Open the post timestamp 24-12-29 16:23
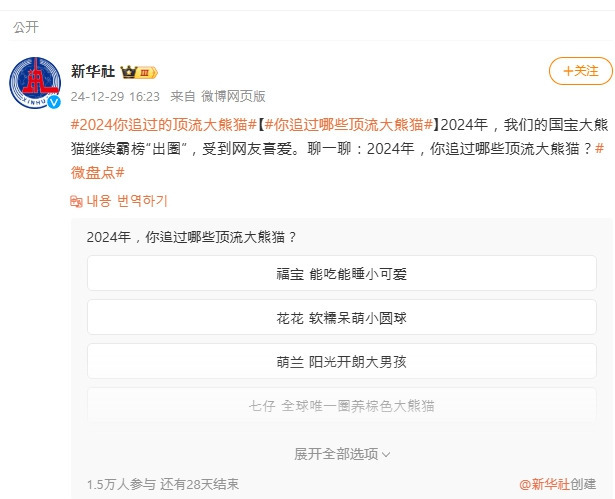 click(x=115, y=97)
